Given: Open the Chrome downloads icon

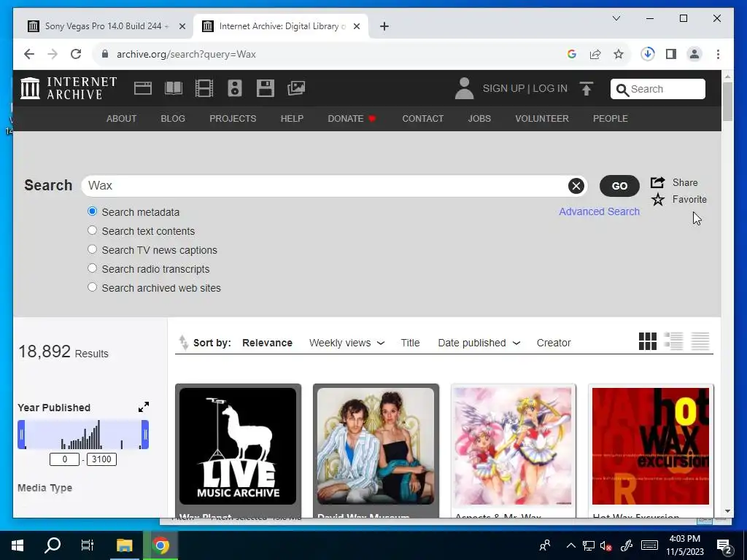Looking at the screenshot, I should [x=648, y=54].
